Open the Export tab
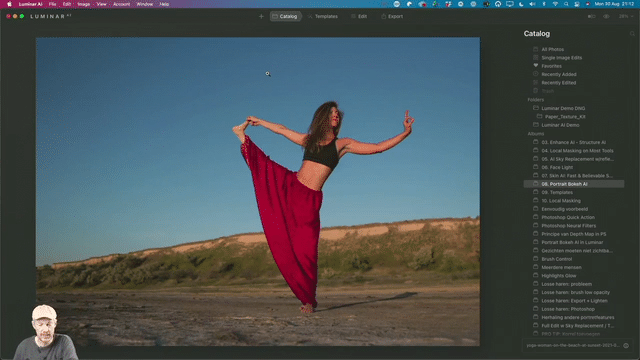Image resolution: width=640 pixels, height=360 pixels. click(x=392, y=16)
